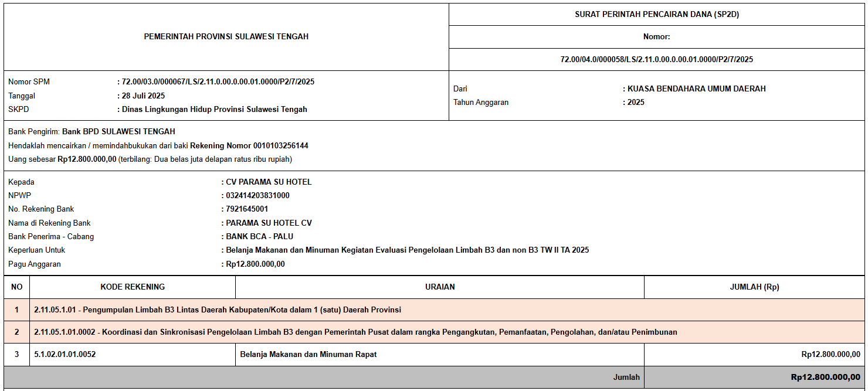This screenshot has height=391, width=868.
Task: Click the Pagu Anggaran label
Action: click(x=35, y=264)
